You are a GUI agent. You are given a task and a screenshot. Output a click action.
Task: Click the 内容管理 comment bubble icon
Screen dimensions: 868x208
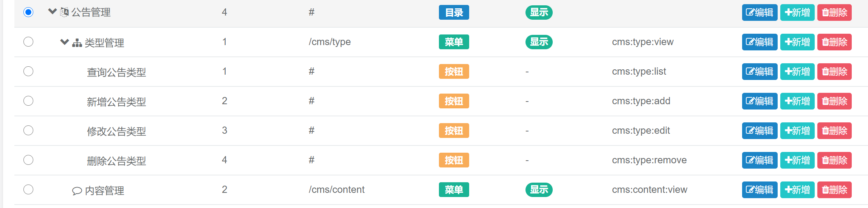(x=77, y=191)
